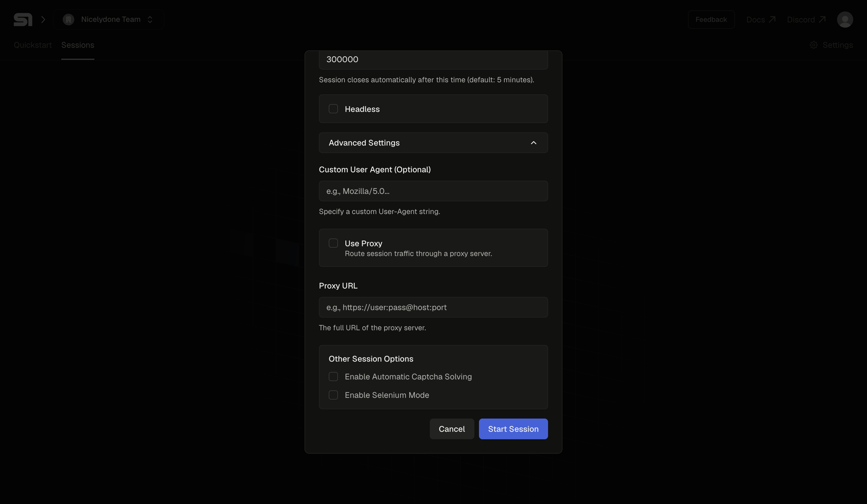Open the user profile avatar

point(845,20)
